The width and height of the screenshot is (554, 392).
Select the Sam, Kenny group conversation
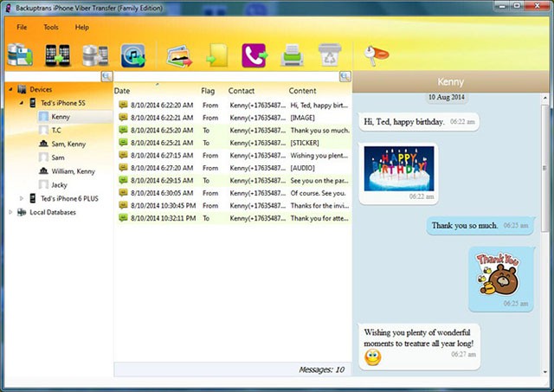(x=68, y=144)
